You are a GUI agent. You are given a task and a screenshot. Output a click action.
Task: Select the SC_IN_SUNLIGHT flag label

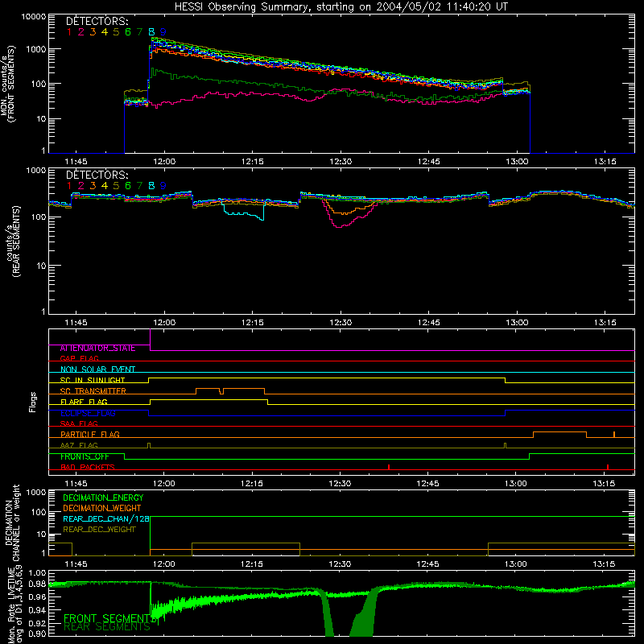click(93, 380)
